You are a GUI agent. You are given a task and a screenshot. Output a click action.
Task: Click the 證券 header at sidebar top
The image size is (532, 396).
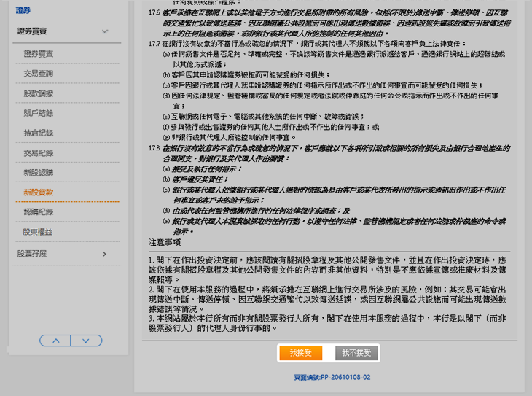pos(24,11)
